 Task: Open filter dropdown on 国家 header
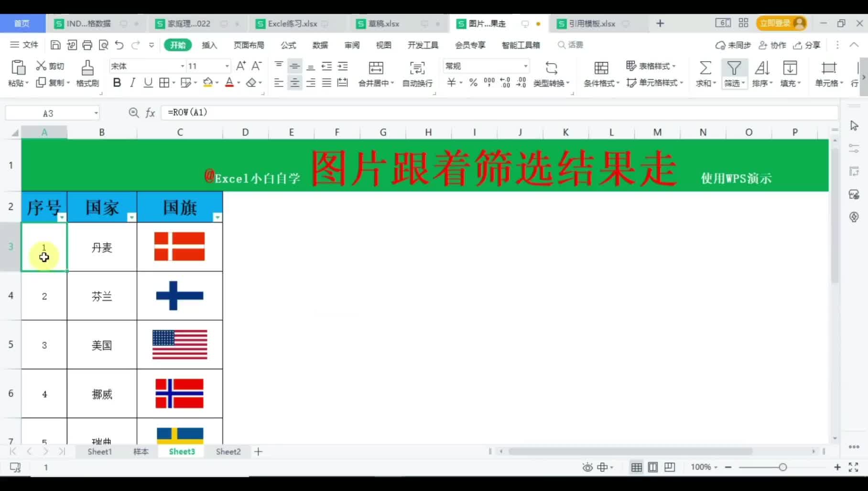(131, 217)
